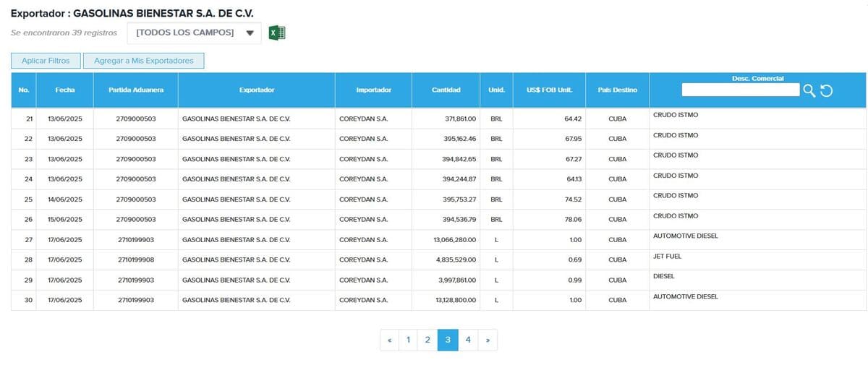868x365 pixels.
Task: Go to next pages with » button
Action: pyautogui.click(x=488, y=340)
